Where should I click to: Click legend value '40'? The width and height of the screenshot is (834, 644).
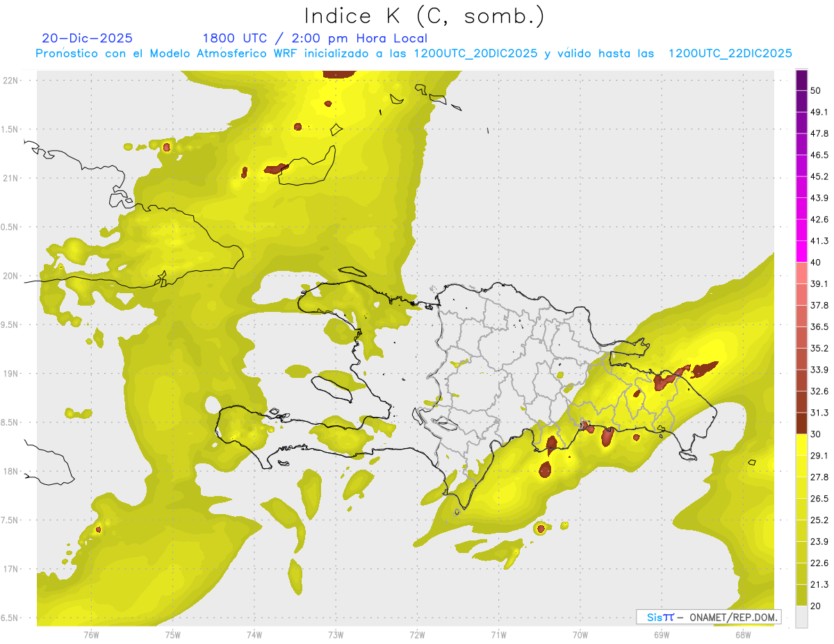point(816,263)
